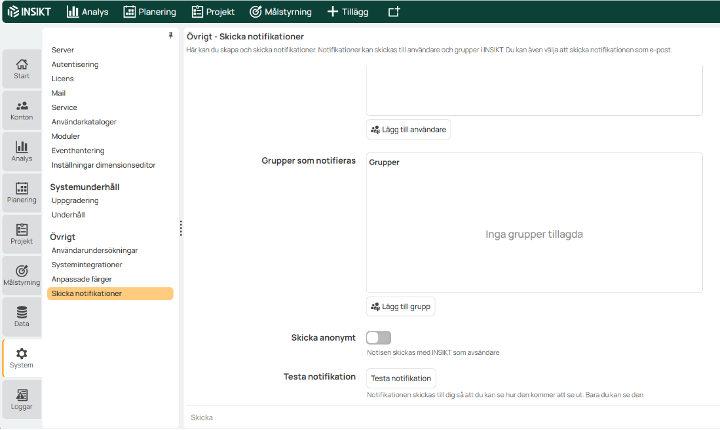720x430 pixels.
Task: Open the Konton users icon
Action: pyautogui.click(x=21, y=109)
